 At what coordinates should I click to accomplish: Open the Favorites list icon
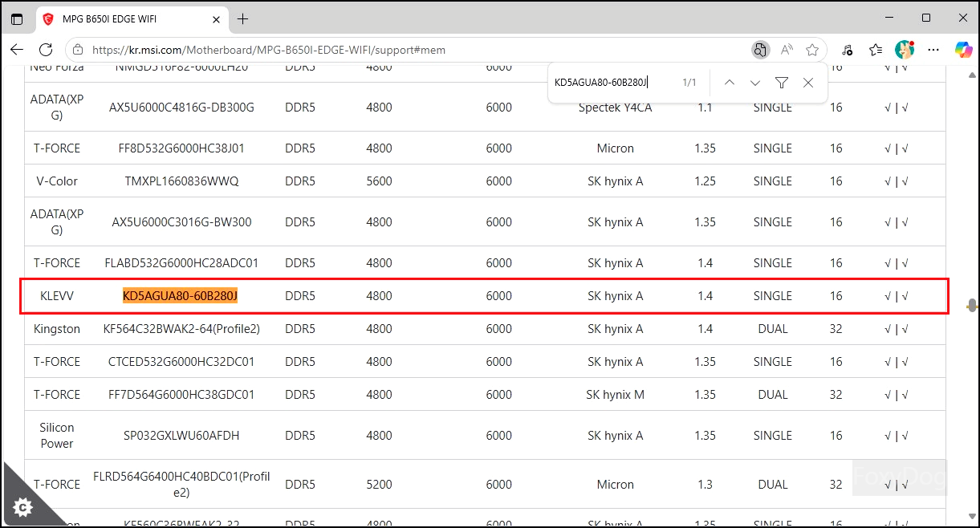[x=876, y=50]
